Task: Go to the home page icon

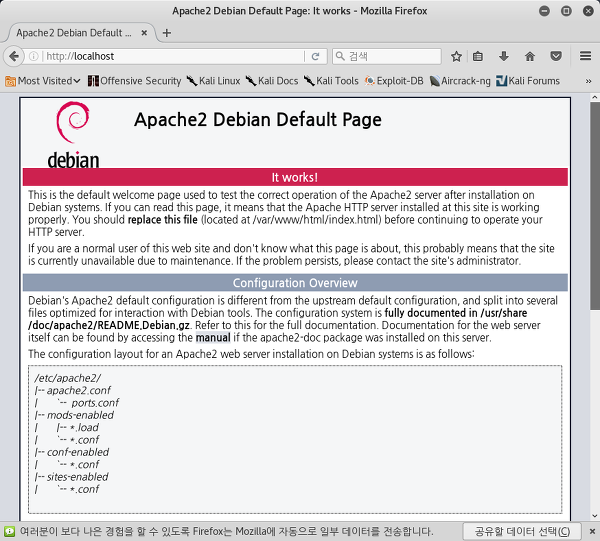Action: click(x=530, y=57)
